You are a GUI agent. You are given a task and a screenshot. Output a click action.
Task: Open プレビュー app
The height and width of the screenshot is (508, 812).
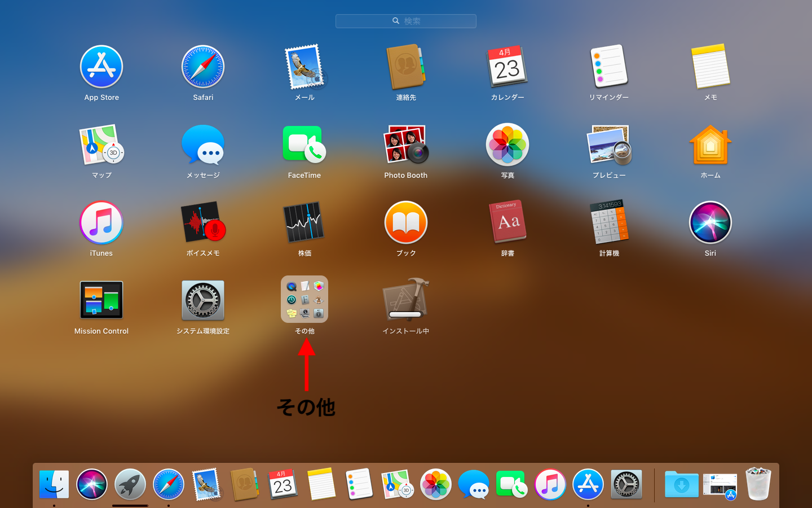[609, 144]
